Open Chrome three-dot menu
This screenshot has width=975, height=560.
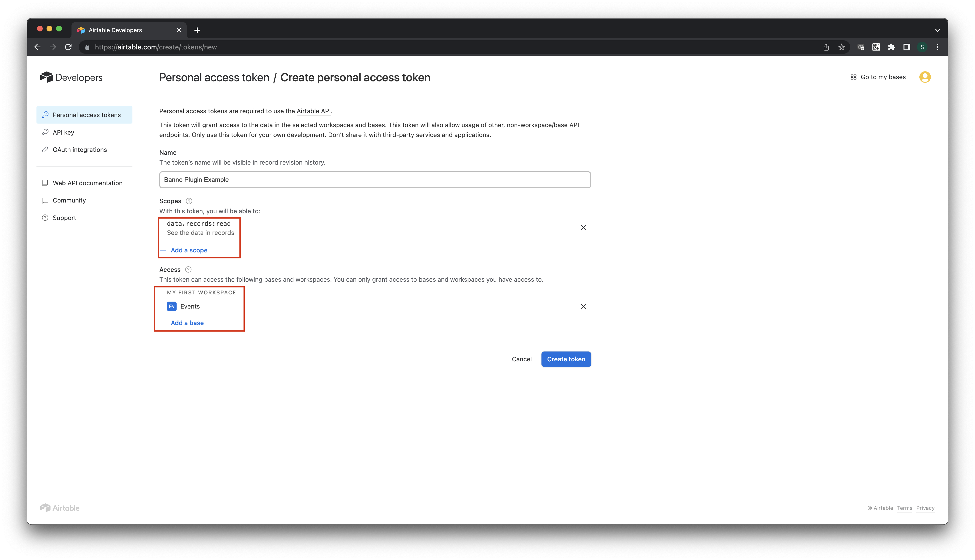pyautogui.click(x=938, y=47)
